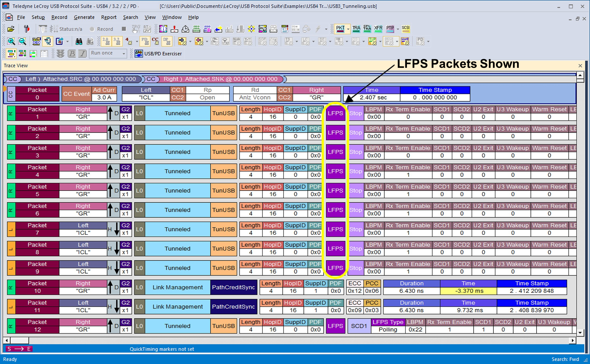Click the Timing Calculator clock icon

point(185,29)
